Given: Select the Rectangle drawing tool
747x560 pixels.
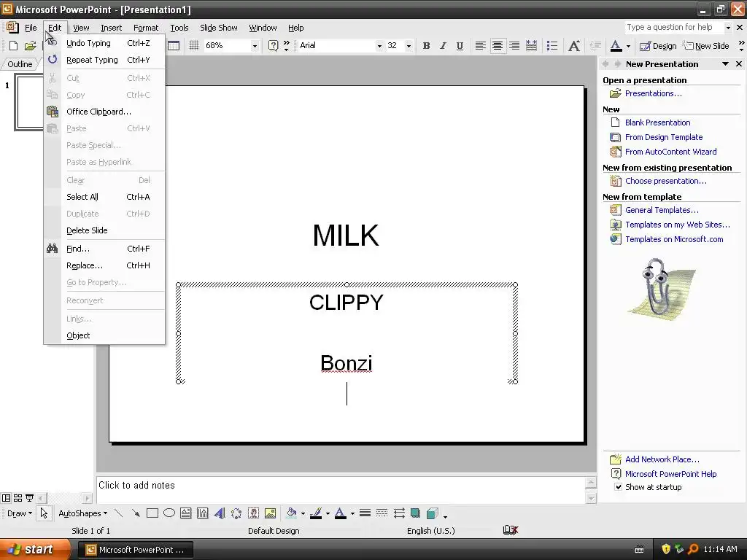Looking at the screenshot, I should tap(152, 513).
